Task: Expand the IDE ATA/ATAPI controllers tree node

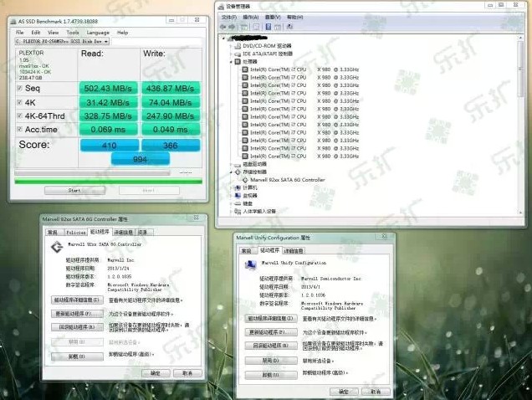Action: click(x=232, y=54)
